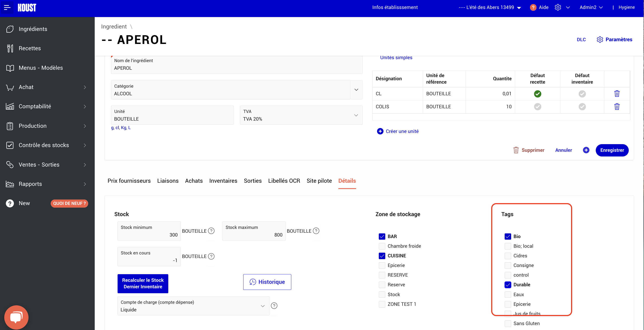
Task: Show help for Stock minimum
Action: pyautogui.click(x=211, y=231)
